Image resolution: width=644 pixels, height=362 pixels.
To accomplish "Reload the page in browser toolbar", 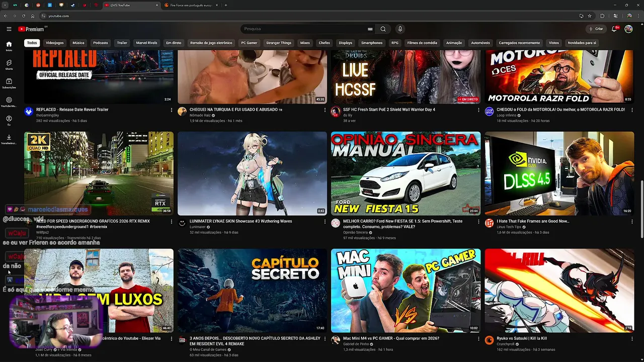I will click(23, 16).
